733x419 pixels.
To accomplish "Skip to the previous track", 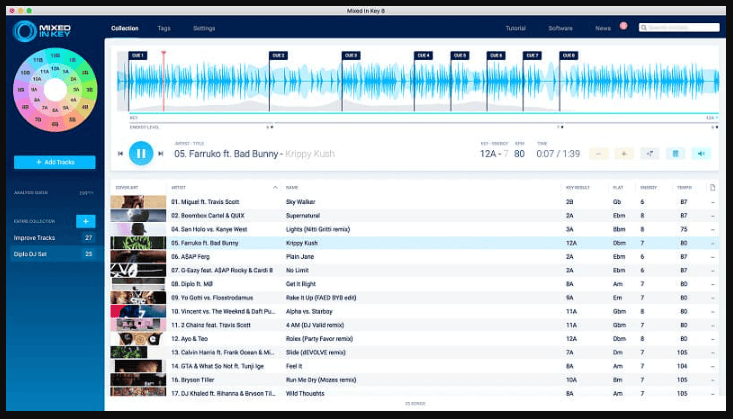I will point(120,153).
